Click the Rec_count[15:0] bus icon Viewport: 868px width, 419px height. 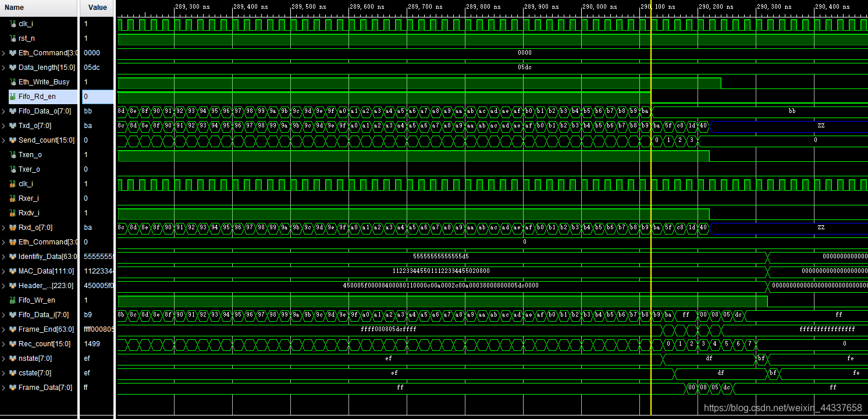(13, 344)
